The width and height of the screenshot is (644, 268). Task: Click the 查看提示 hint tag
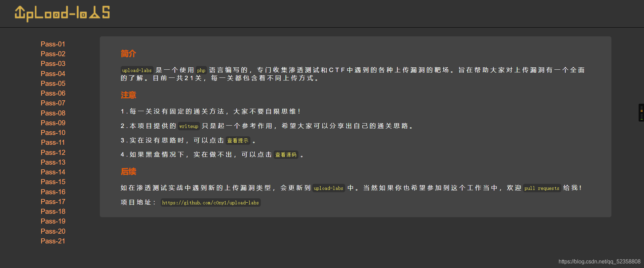pos(238,140)
